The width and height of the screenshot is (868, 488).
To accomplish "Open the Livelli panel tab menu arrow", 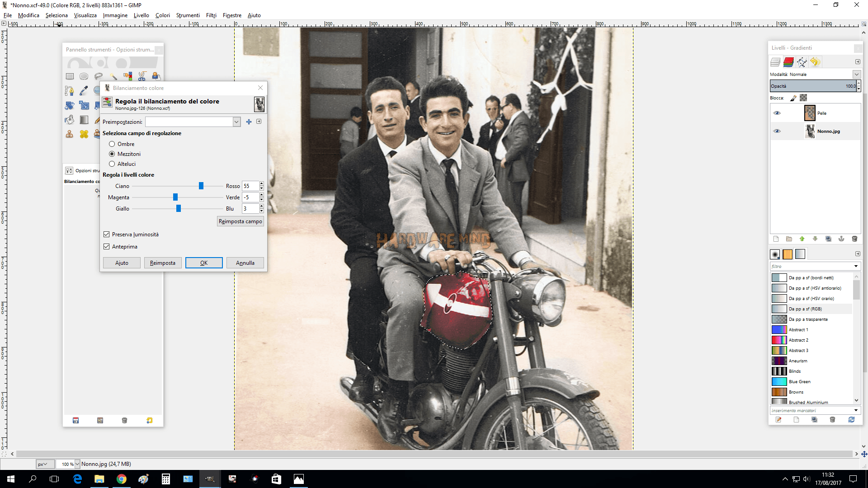I will click(858, 61).
